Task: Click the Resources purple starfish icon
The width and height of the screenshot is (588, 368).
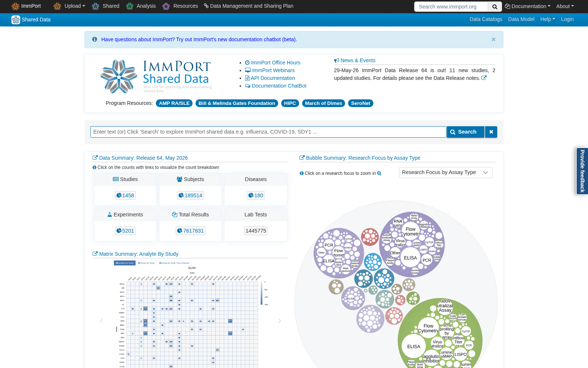Action: click(x=166, y=6)
